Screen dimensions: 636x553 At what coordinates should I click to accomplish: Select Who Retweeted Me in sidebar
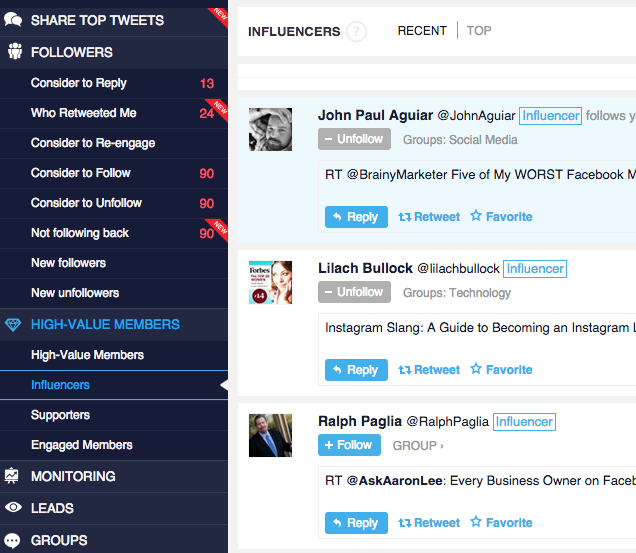114,113
